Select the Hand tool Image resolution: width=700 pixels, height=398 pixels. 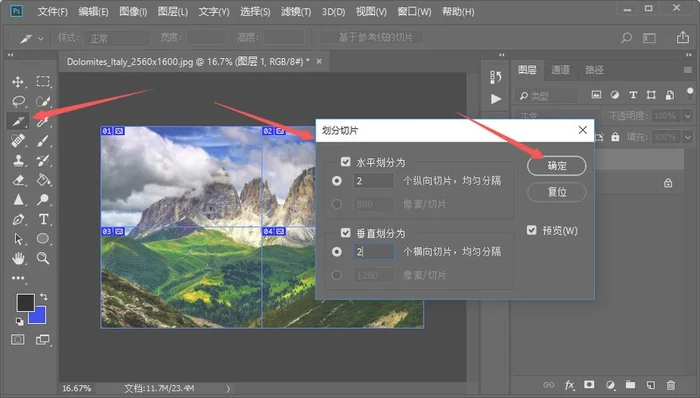point(18,258)
